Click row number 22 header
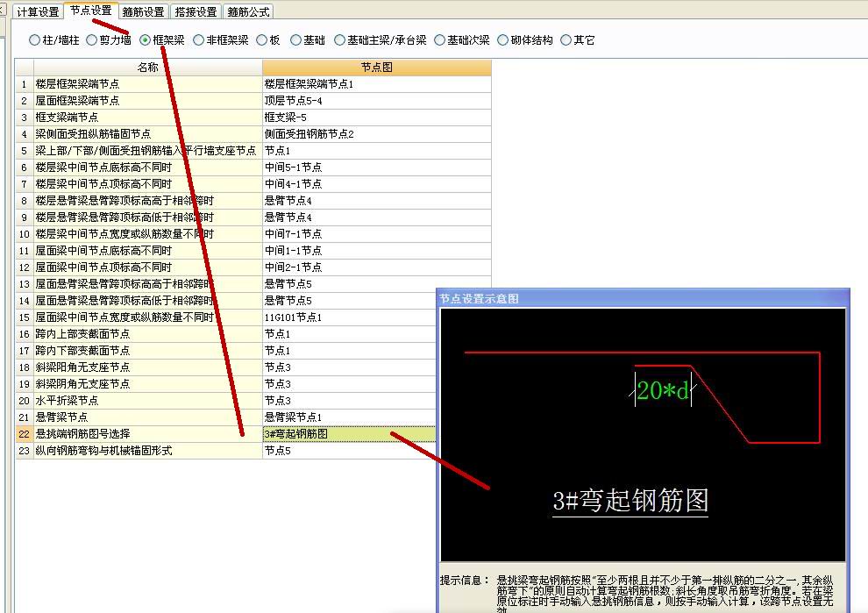Image resolution: width=868 pixels, height=613 pixels. pyautogui.click(x=24, y=433)
